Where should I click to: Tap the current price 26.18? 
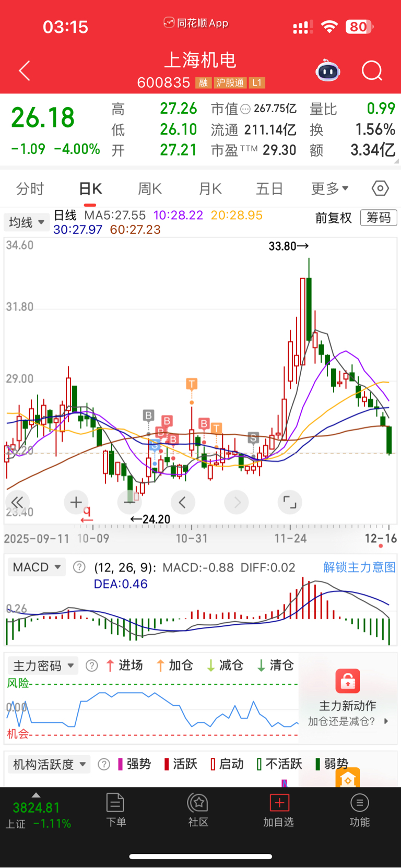[43, 117]
